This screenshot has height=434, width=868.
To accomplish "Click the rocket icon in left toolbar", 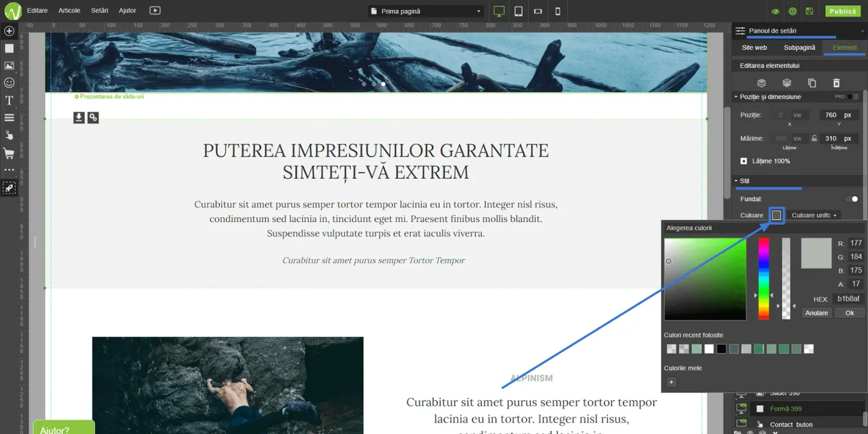I will [x=9, y=187].
